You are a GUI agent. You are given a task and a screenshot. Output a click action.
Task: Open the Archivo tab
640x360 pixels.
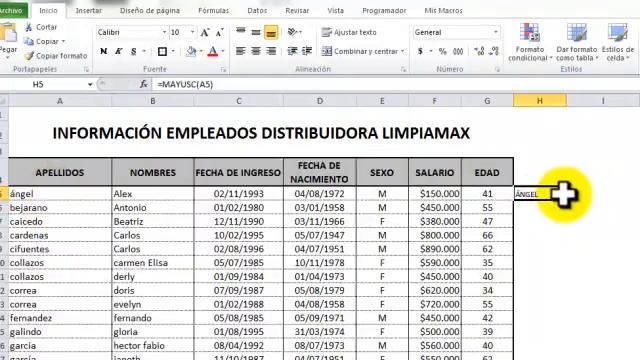click(12, 11)
